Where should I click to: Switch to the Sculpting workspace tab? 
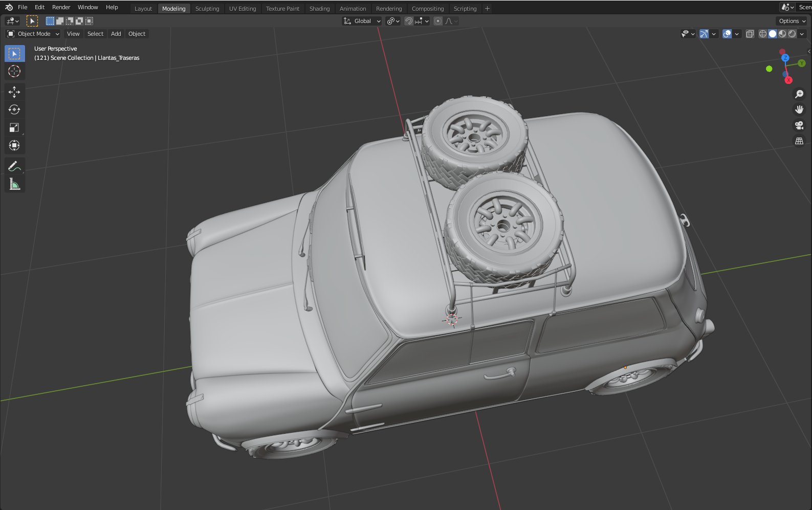[207, 9]
